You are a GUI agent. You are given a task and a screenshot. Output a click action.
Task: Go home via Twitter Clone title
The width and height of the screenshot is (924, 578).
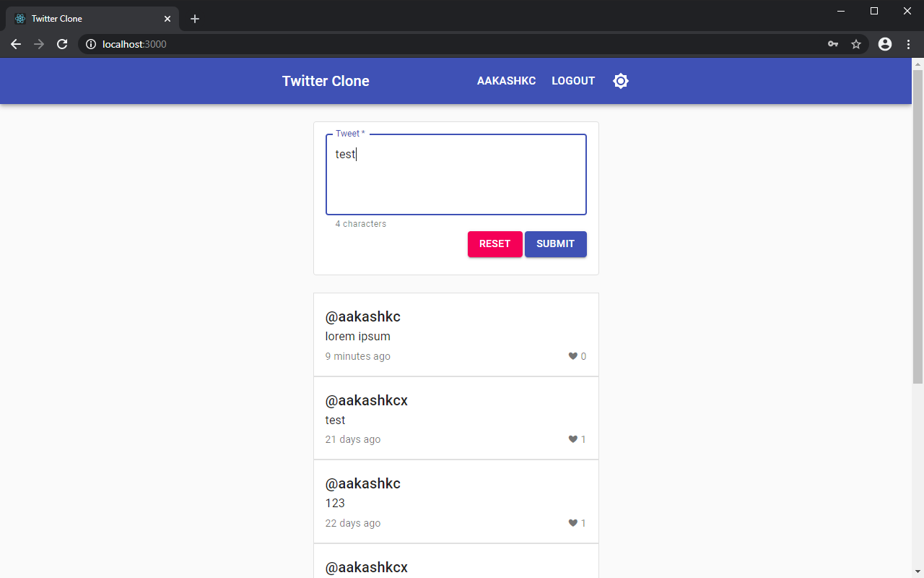pyautogui.click(x=326, y=81)
